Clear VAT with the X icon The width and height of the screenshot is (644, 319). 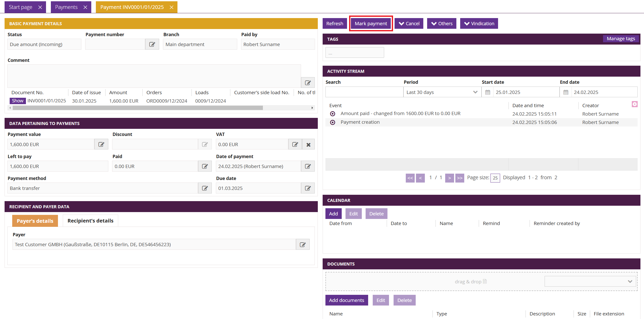tap(308, 144)
